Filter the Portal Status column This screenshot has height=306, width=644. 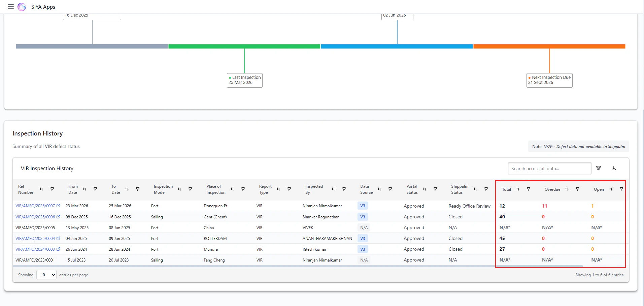click(x=435, y=189)
